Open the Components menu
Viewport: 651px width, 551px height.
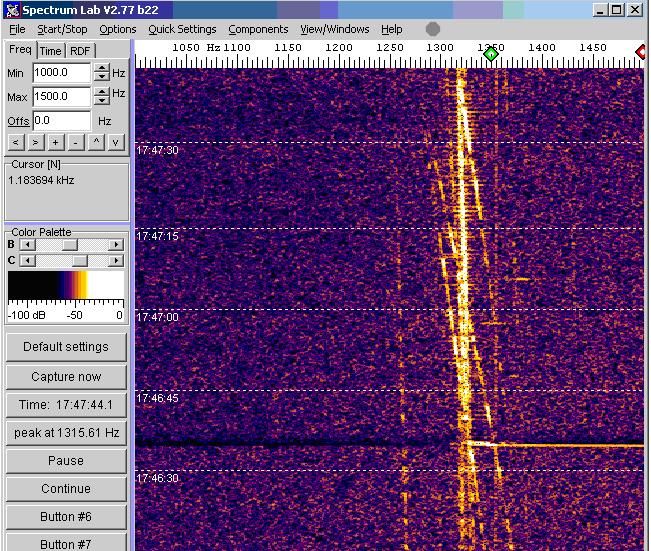click(x=258, y=29)
